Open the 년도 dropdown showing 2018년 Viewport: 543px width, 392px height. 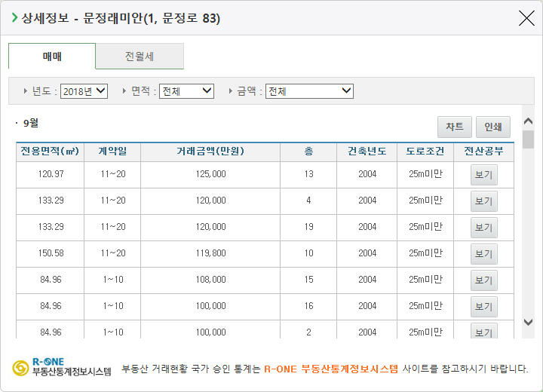[84, 91]
